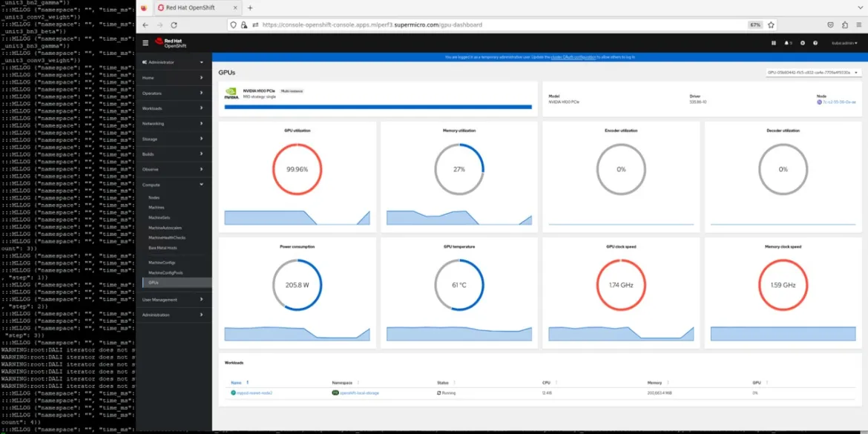Open the kube:admin user menu
Viewport: 868px width, 434px height.
(844, 42)
